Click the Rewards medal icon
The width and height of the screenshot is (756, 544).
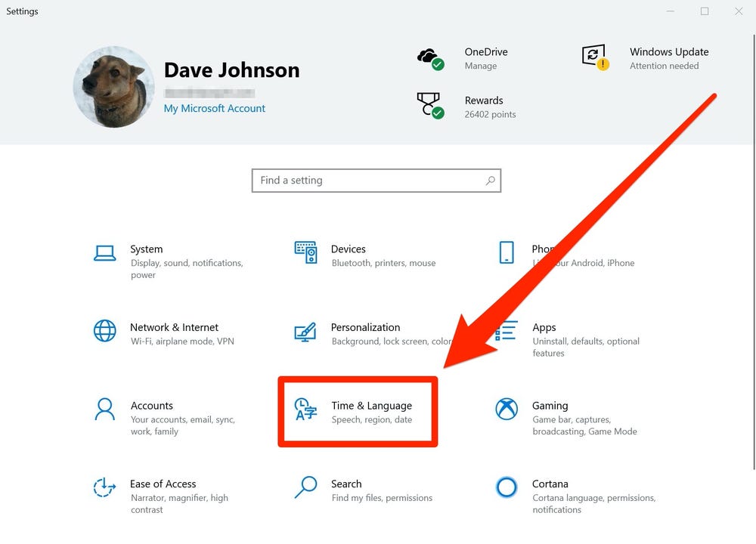pos(430,106)
